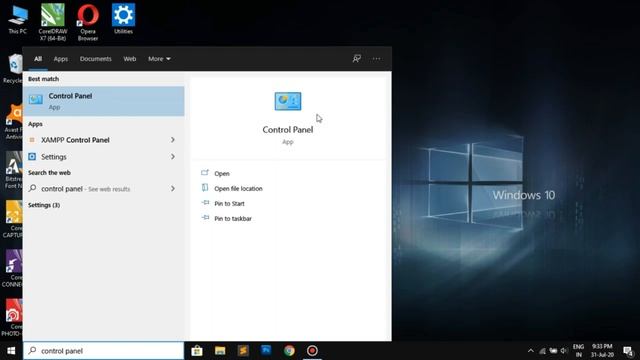Click the Pin to Start pin icon

coord(205,203)
